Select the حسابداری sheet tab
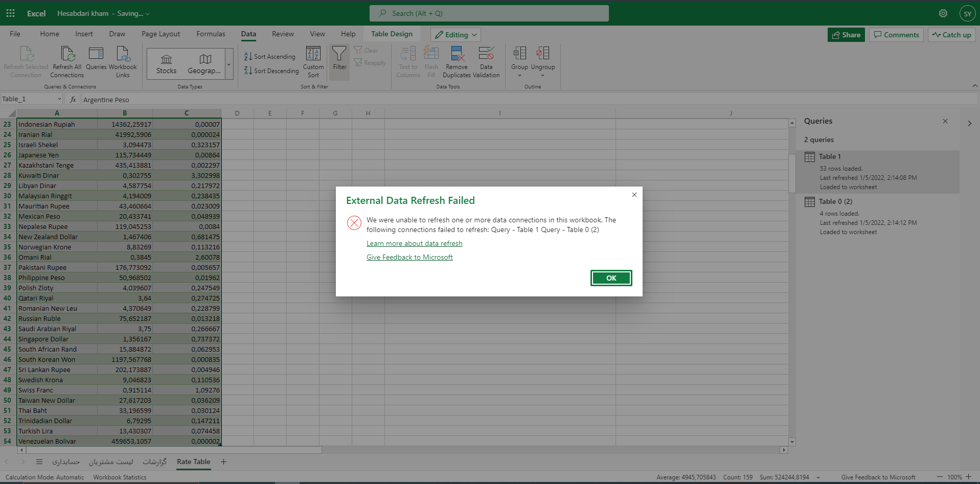Image resolution: width=980 pixels, height=484 pixels. (x=66, y=462)
